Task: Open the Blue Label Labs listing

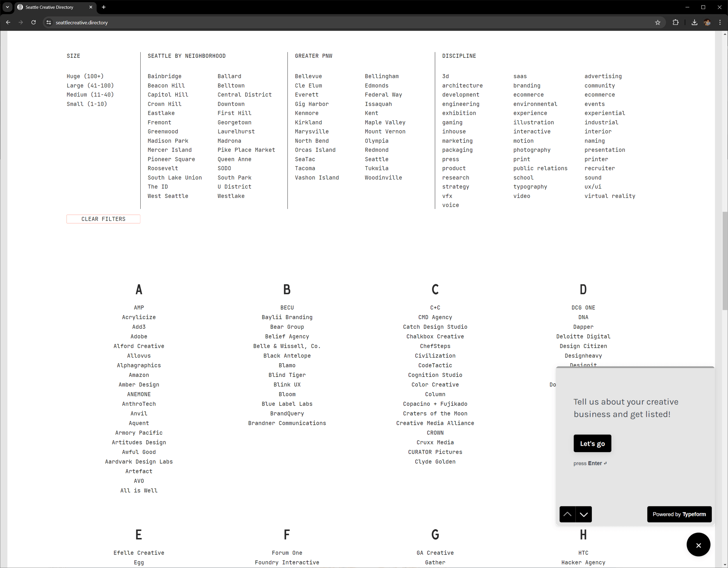Action: 287,404
